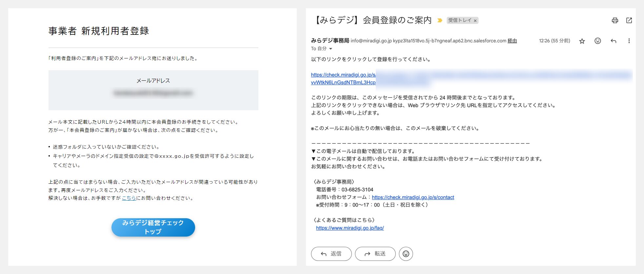Image resolution: width=644 pixels, height=274 pixels.
Task: Open email in new window icon
Action: 629,20
